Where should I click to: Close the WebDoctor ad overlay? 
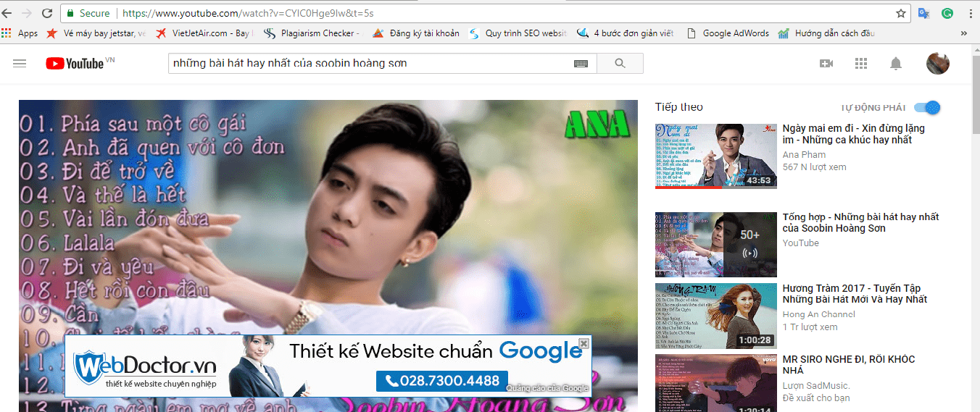coord(584,343)
